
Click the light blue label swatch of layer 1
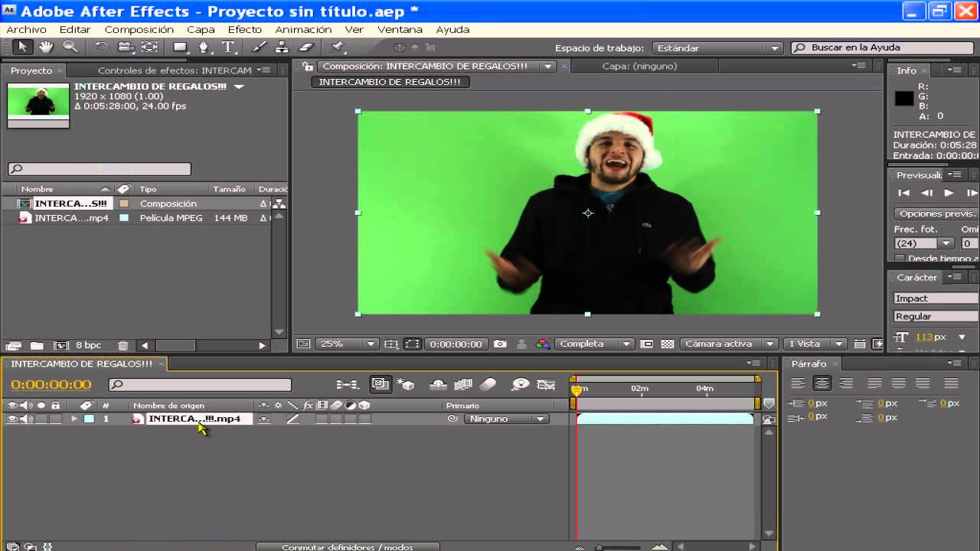[x=89, y=419]
